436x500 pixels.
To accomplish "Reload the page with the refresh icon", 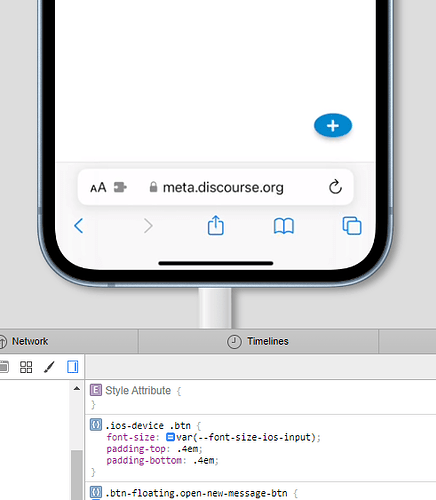I will 335,187.
